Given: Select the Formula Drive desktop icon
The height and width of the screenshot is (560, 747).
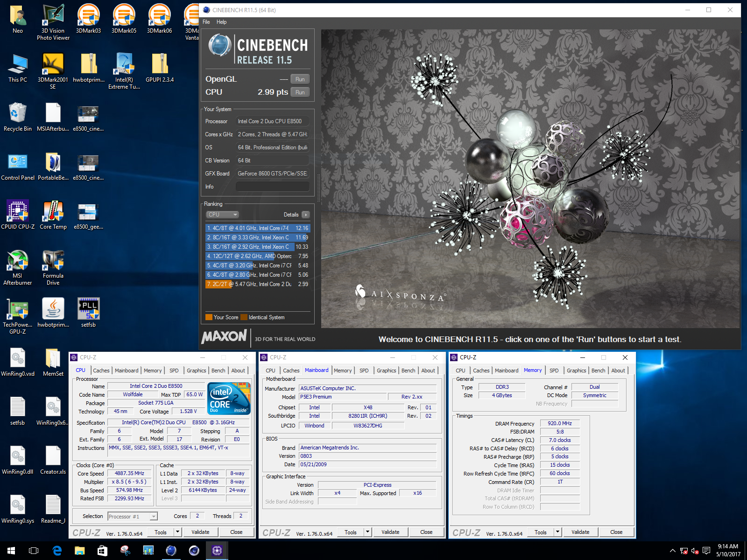Looking at the screenshot, I should [53, 267].
